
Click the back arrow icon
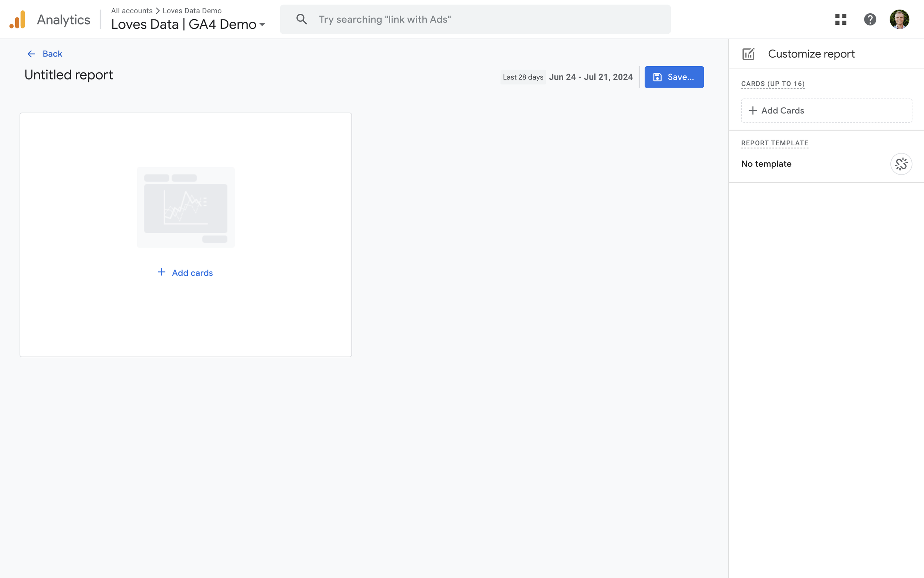31,54
